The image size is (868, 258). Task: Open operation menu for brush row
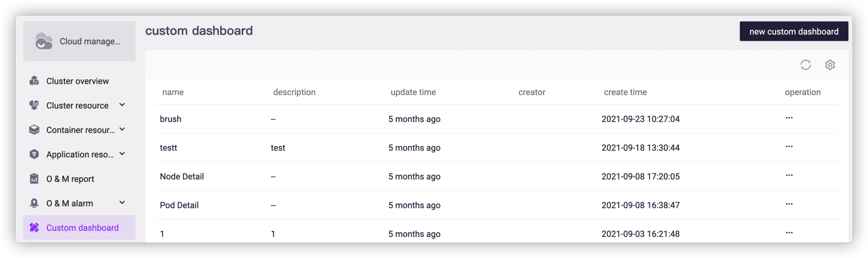[789, 118]
